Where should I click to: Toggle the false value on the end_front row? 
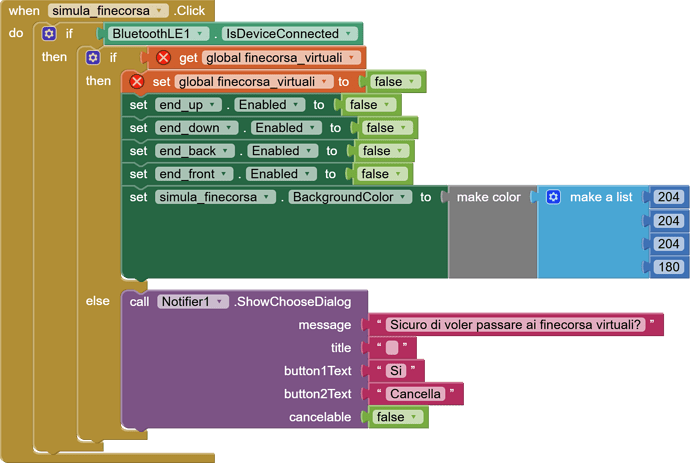pyautogui.click(x=383, y=174)
